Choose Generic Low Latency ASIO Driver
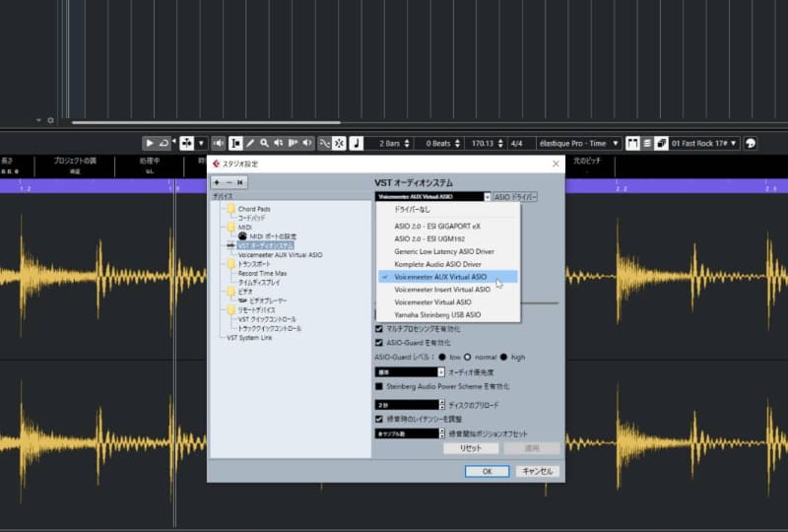788x532 pixels. coord(449,251)
